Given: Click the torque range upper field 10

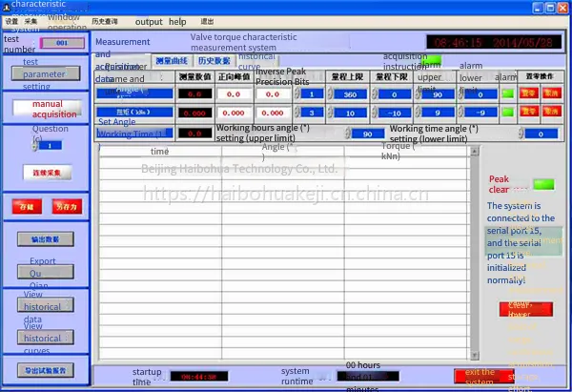Looking at the screenshot, I should pyautogui.click(x=350, y=113).
